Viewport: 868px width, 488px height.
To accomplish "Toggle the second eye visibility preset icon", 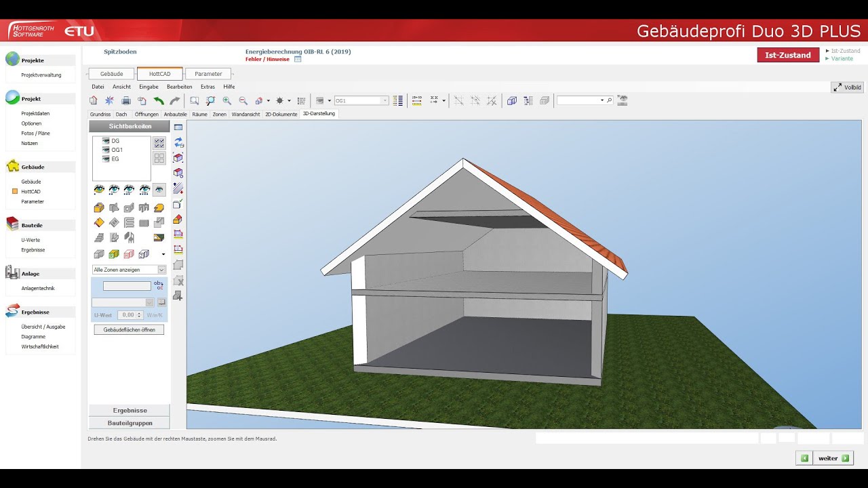I will [114, 189].
